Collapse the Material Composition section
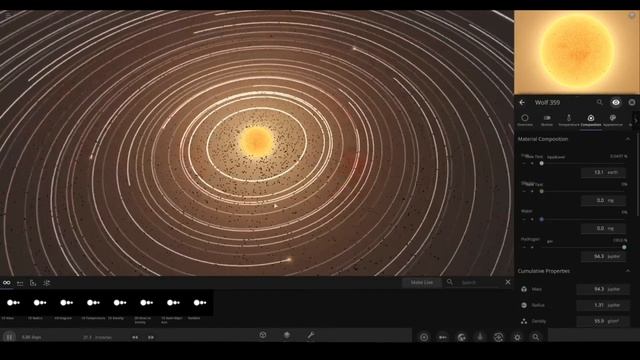640x360 pixels. coord(628,139)
